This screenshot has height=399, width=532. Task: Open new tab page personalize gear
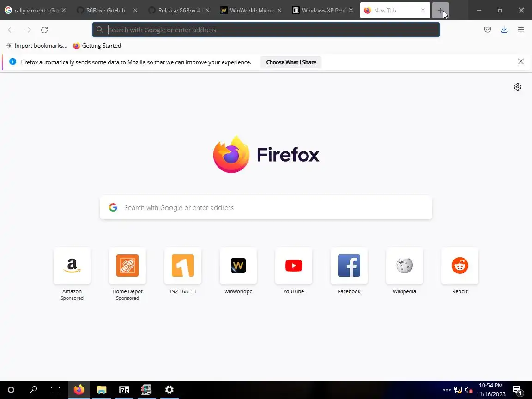coord(517,87)
